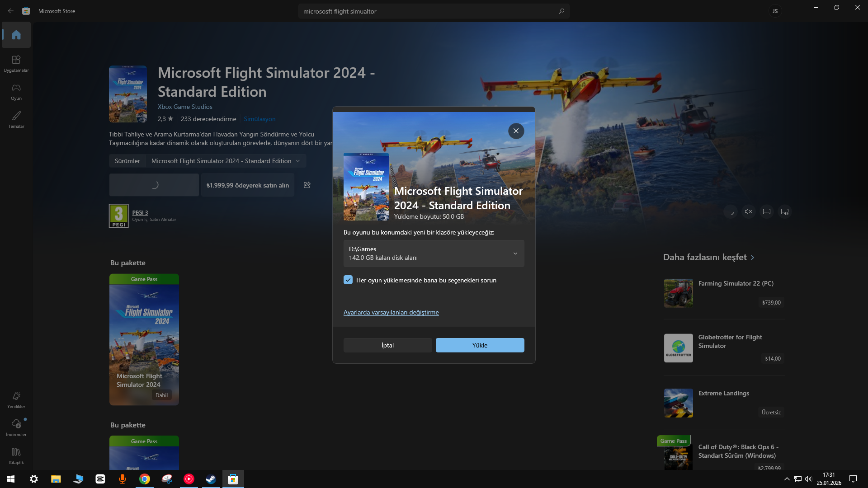The width and height of the screenshot is (868, 488).
Task: Open Farming Simulator 22 (PC) listing
Action: pyautogui.click(x=724, y=293)
